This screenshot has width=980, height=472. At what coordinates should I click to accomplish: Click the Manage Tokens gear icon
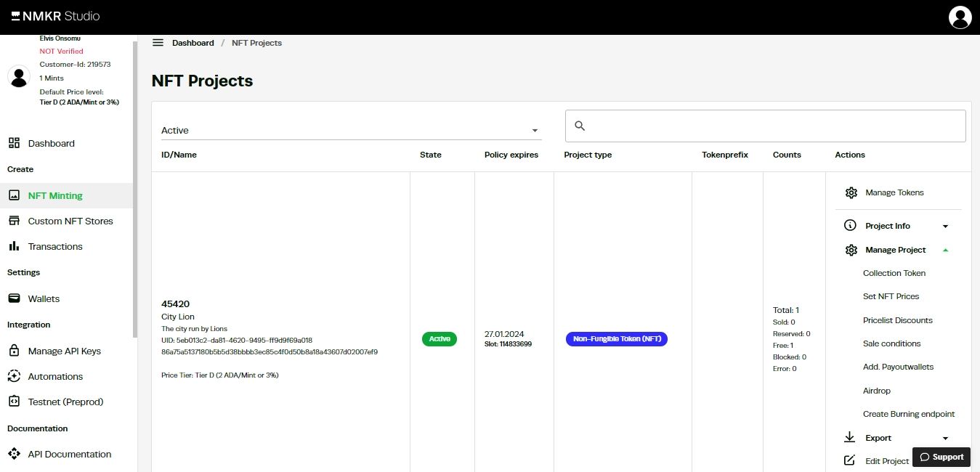click(851, 192)
